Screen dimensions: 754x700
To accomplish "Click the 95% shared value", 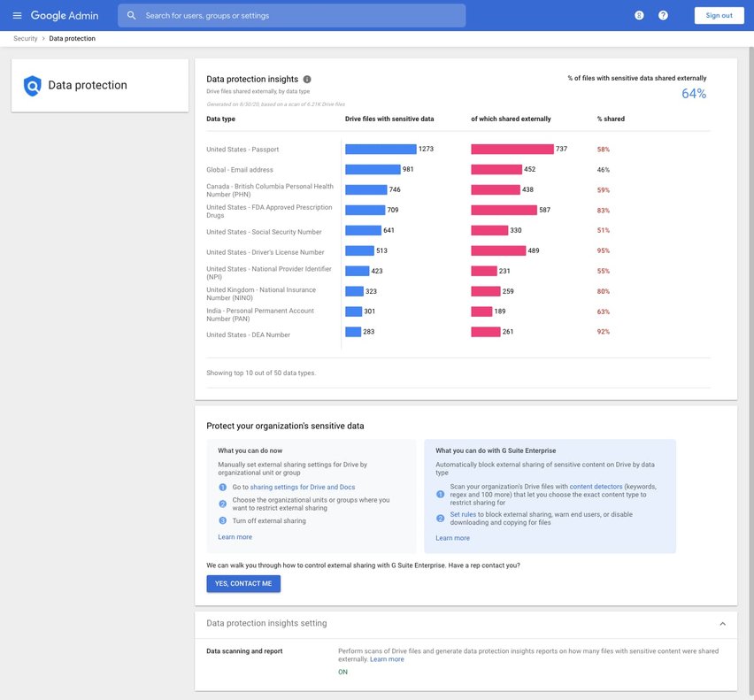I will [x=603, y=251].
